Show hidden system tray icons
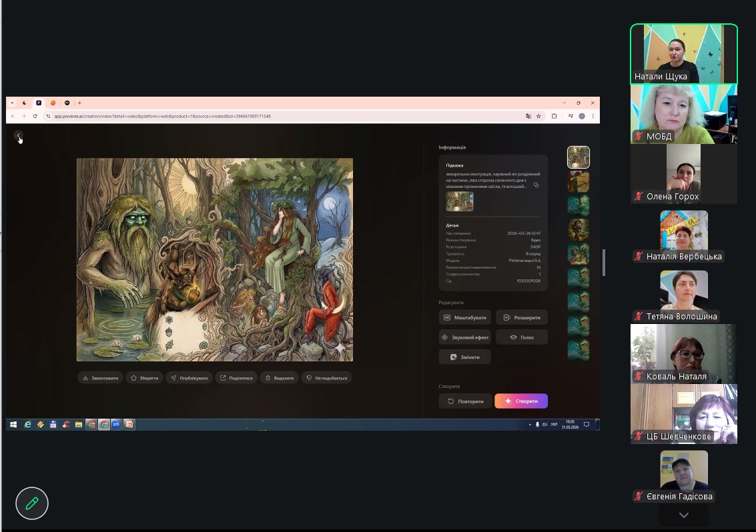The image size is (756, 532). click(x=530, y=425)
